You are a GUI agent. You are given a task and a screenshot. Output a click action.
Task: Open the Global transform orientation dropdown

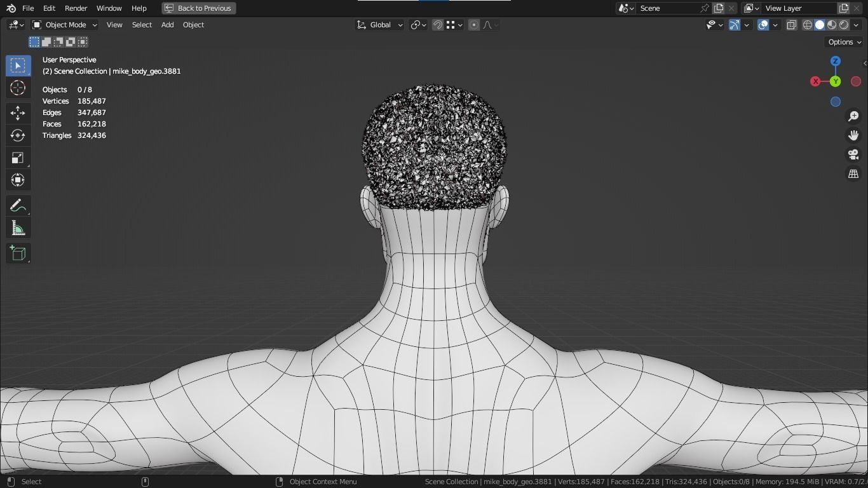pos(379,25)
